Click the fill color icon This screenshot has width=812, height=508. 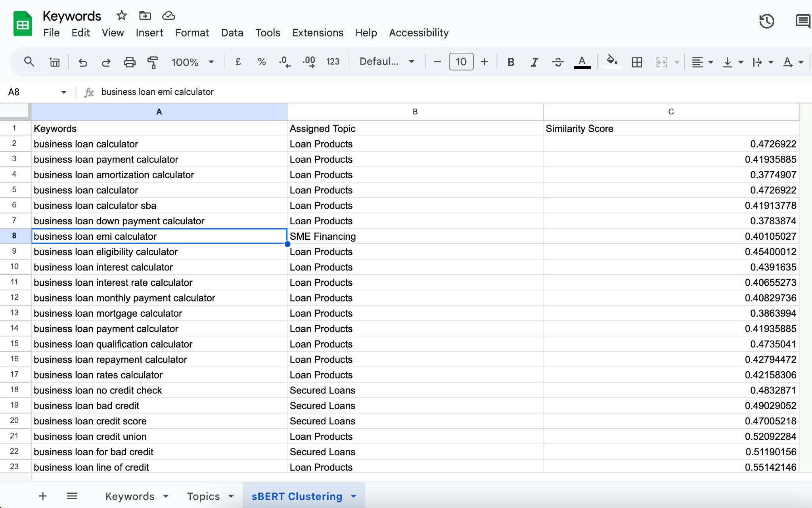pyautogui.click(x=612, y=62)
